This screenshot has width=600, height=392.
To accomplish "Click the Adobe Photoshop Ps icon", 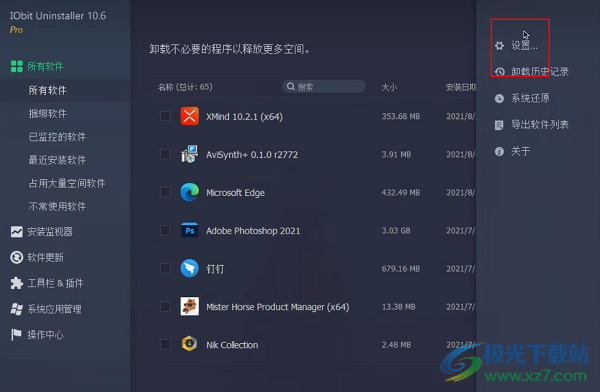I will tap(189, 230).
